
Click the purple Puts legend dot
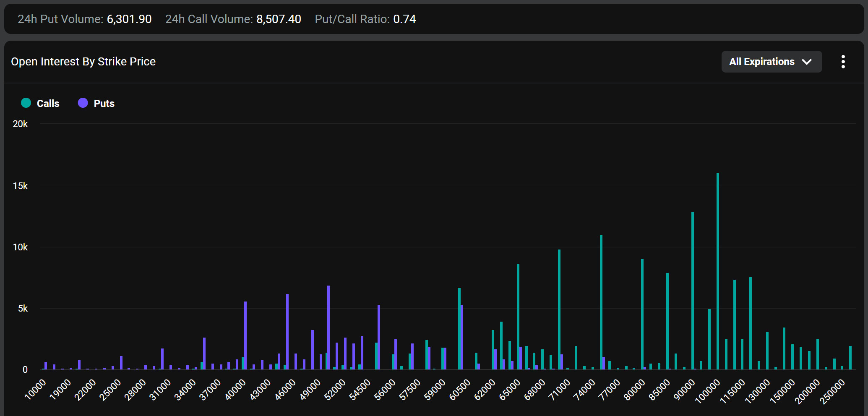coord(83,103)
